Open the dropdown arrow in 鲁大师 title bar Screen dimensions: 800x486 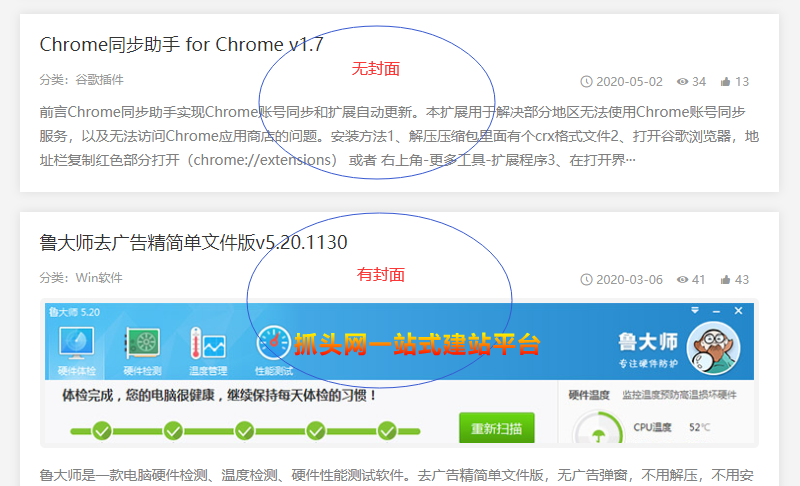tap(695, 311)
